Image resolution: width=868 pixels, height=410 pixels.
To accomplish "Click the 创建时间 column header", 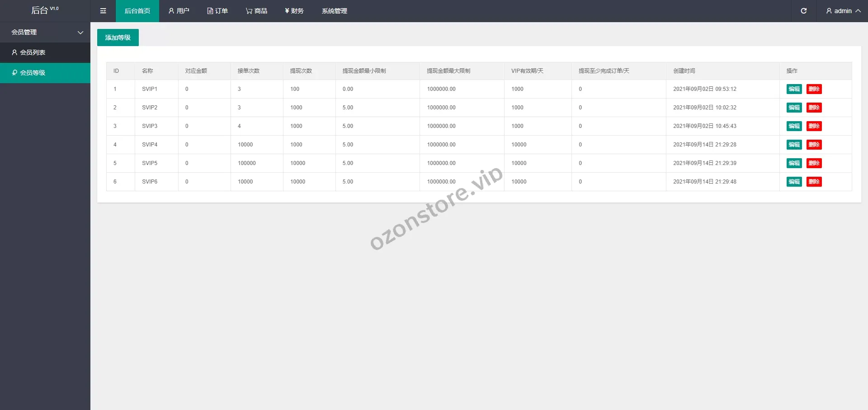I will (684, 71).
